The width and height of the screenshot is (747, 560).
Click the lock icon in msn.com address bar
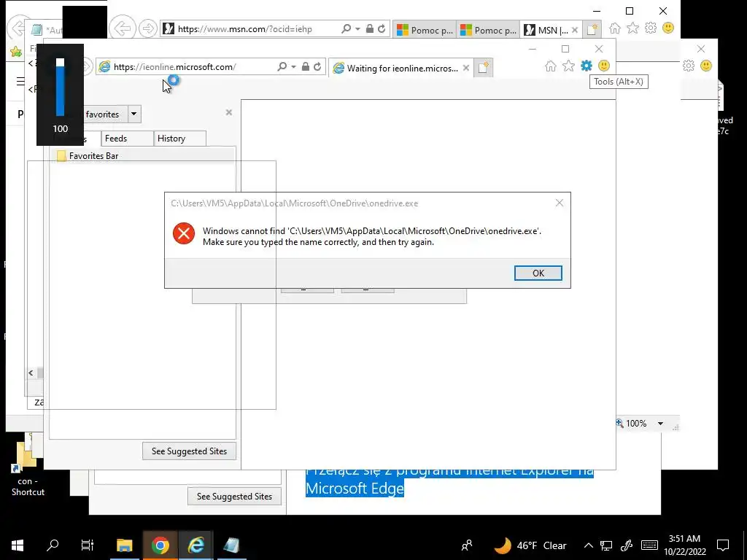pos(370,28)
